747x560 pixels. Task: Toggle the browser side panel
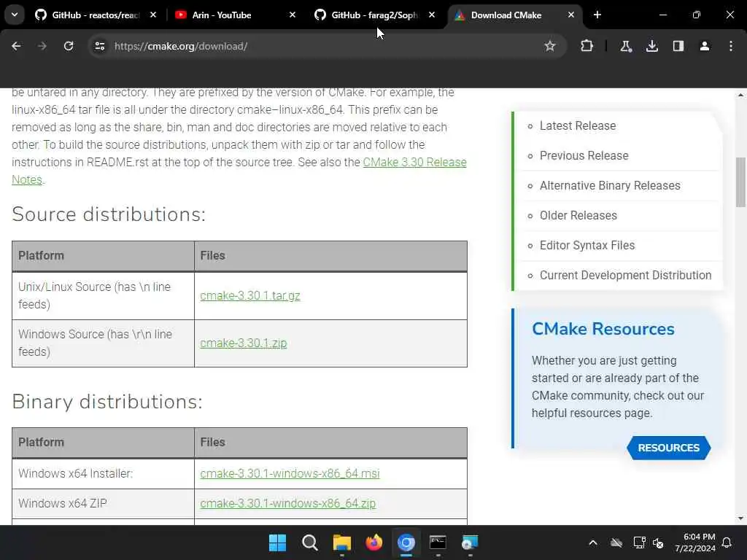coord(678,46)
